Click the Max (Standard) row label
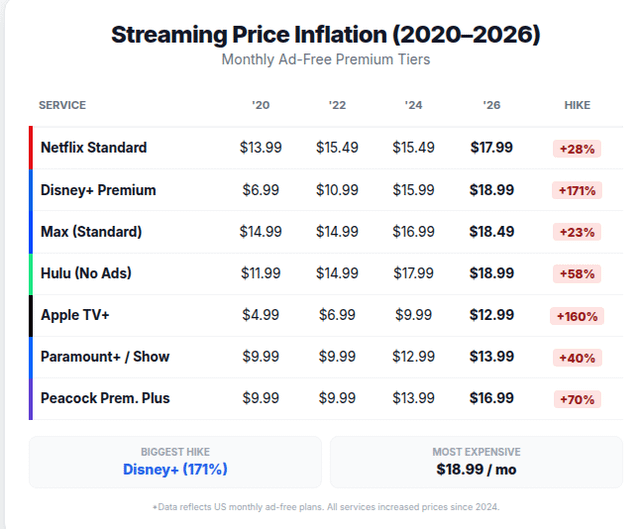Screen dimensions: 640x529 coord(91,232)
